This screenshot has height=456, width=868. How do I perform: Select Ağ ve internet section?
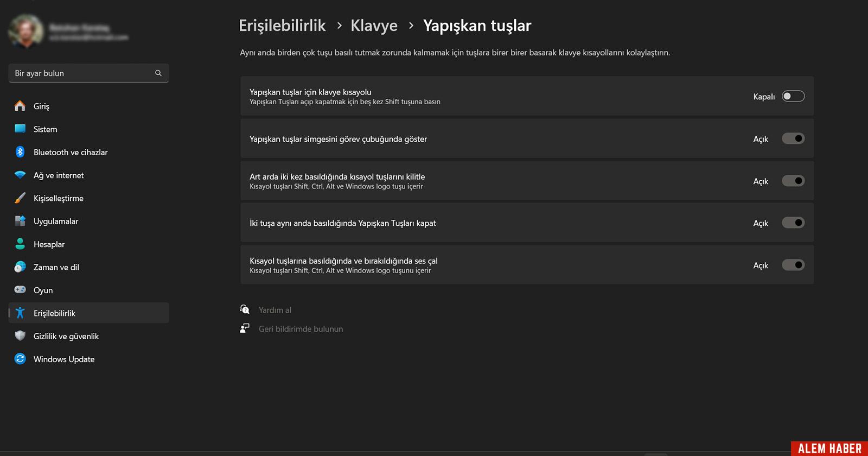point(88,175)
